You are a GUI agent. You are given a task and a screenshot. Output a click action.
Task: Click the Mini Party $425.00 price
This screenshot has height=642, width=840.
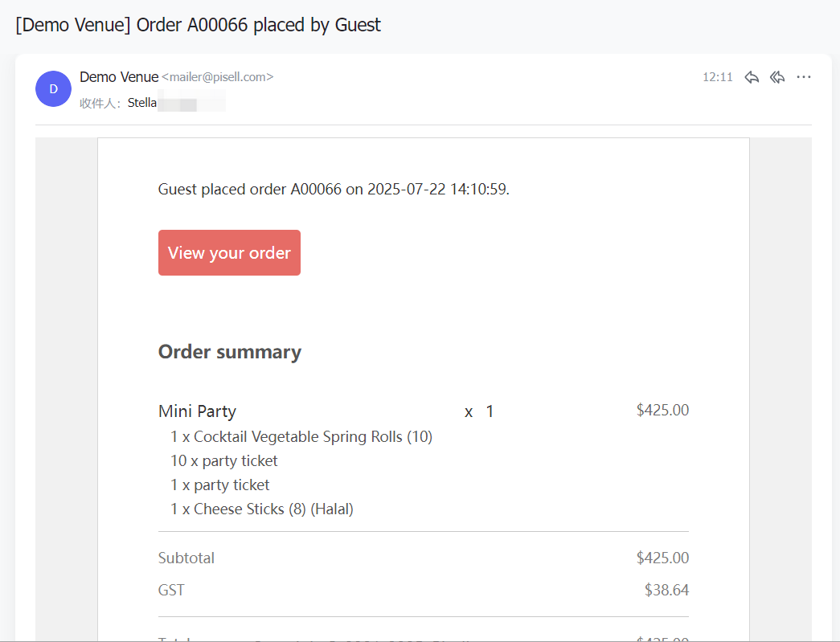click(662, 410)
